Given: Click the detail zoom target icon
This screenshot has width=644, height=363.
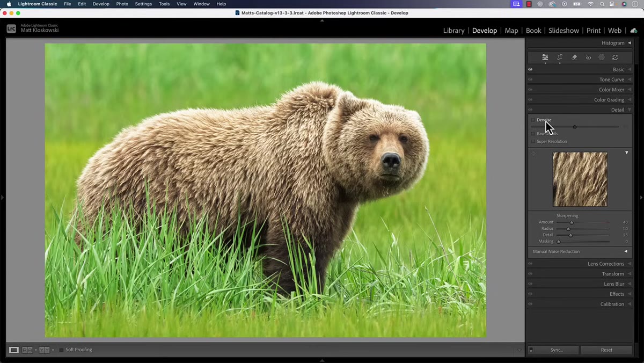Looking at the screenshot, I should 533,154.
